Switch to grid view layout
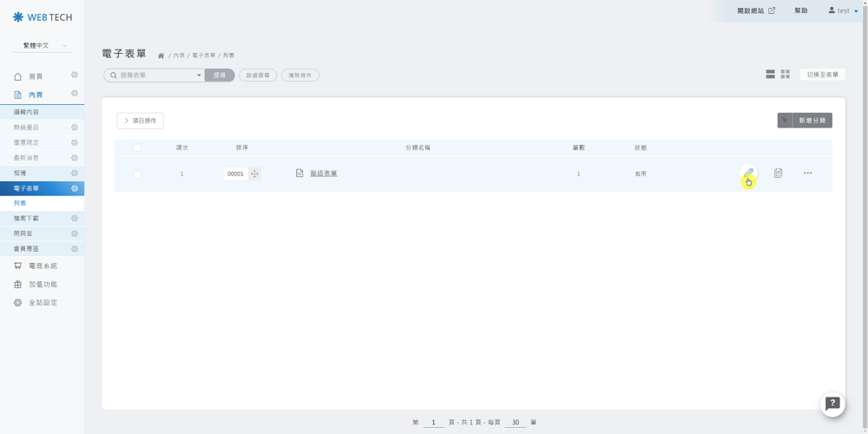Image resolution: width=868 pixels, height=434 pixels. (786, 75)
